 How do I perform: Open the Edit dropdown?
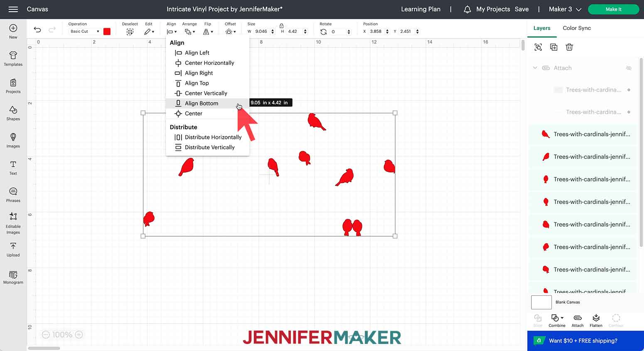[x=149, y=32]
